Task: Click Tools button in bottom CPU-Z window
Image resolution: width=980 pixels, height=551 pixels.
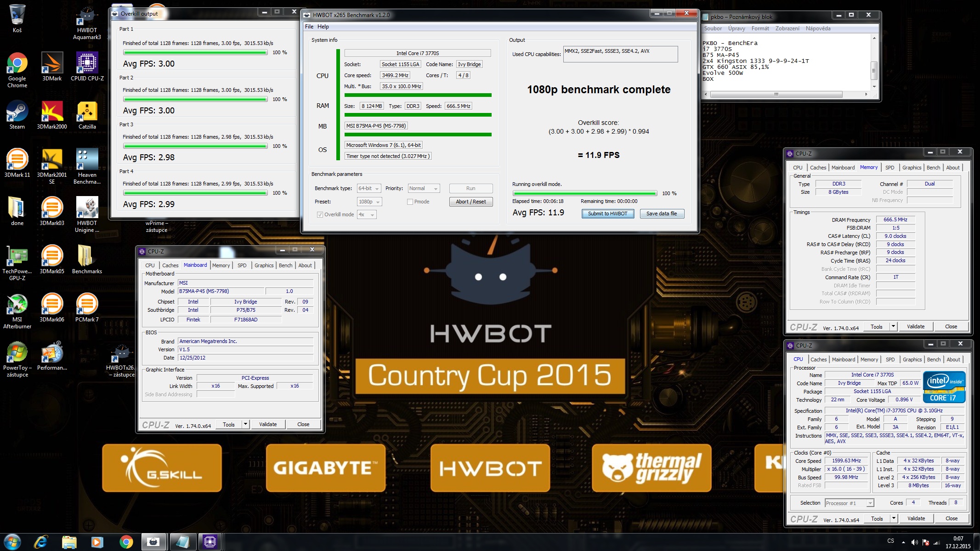Action: coord(877,518)
